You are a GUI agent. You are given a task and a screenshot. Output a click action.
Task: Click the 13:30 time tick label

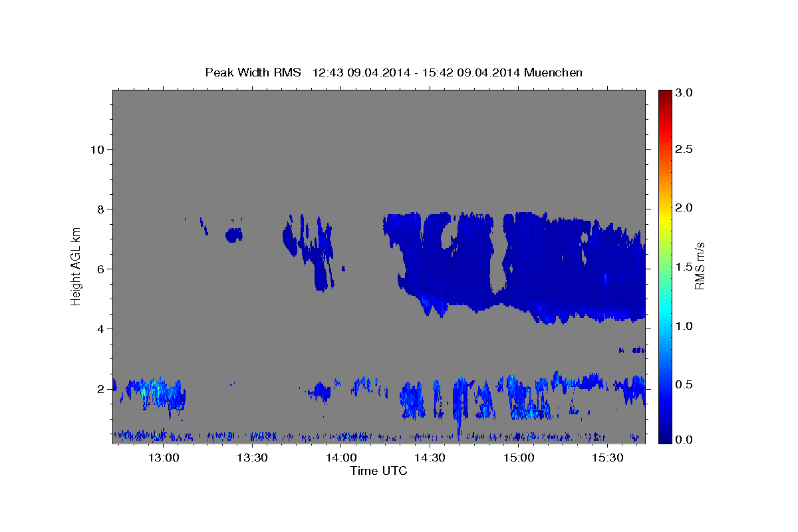pyautogui.click(x=251, y=458)
